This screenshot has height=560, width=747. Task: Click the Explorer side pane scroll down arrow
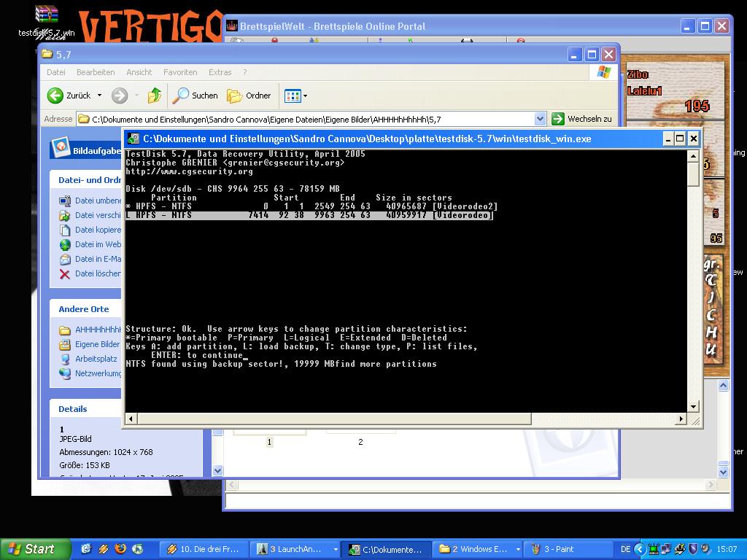pyautogui.click(x=217, y=470)
